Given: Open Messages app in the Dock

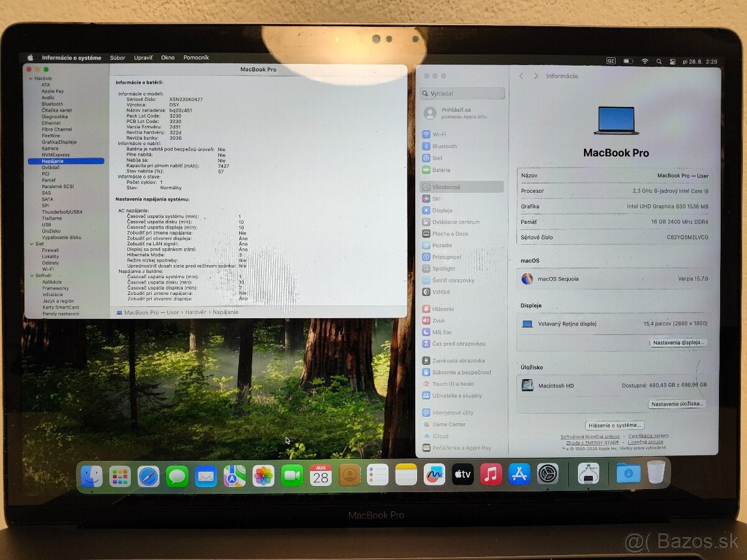Looking at the screenshot, I should click(177, 476).
